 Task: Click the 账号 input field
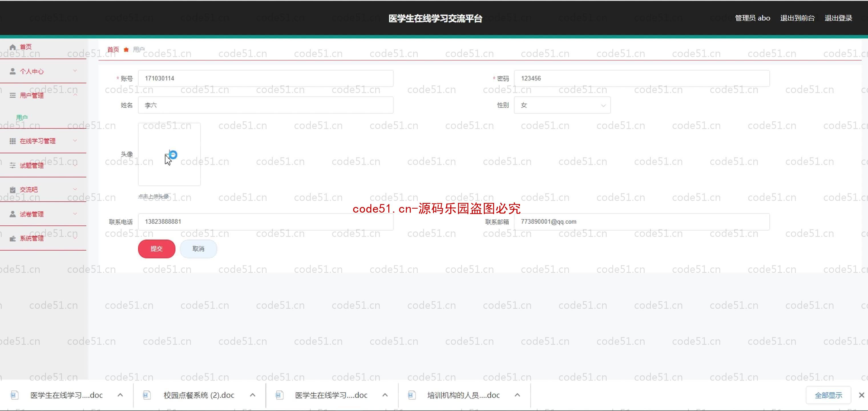coord(266,78)
